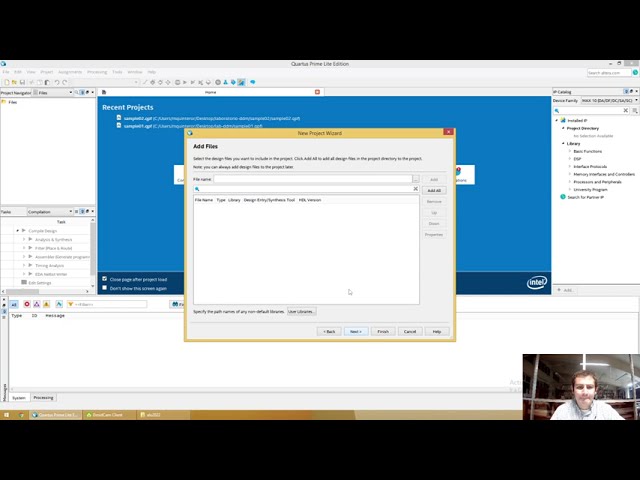Show error messages with red circle filter

27,304
